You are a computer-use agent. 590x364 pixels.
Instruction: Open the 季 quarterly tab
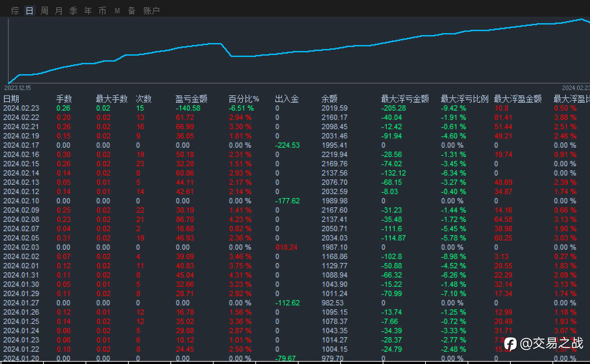tap(73, 11)
